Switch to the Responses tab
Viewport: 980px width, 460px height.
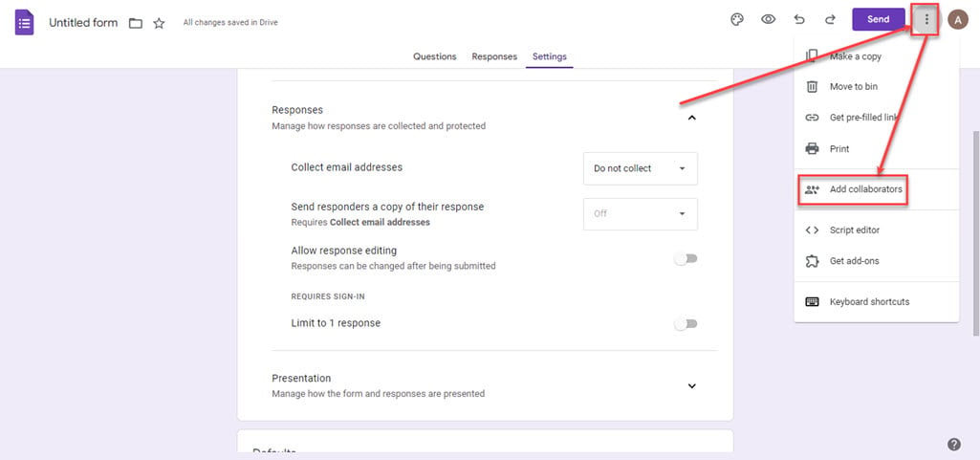pyautogui.click(x=494, y=56)
